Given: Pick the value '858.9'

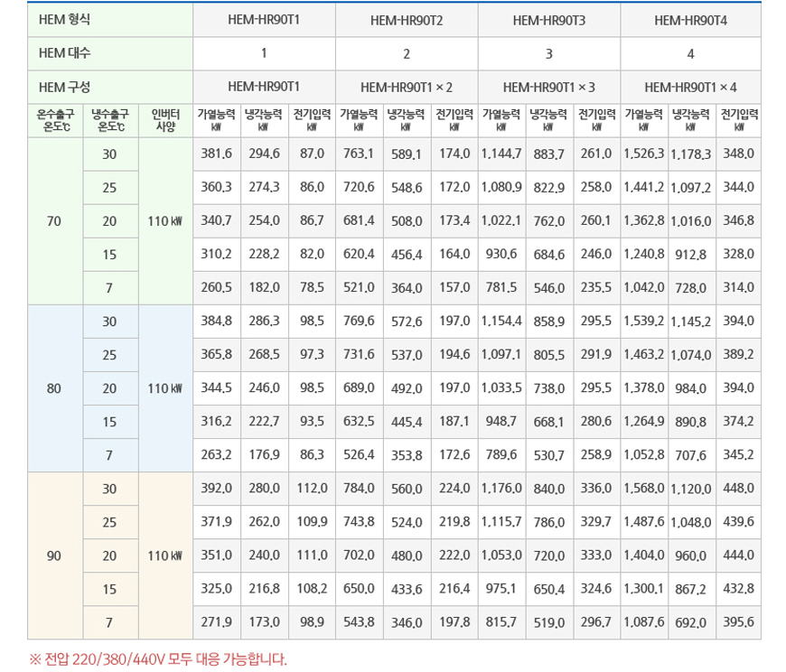Looking at the screenshot, I should coord(549,322).
